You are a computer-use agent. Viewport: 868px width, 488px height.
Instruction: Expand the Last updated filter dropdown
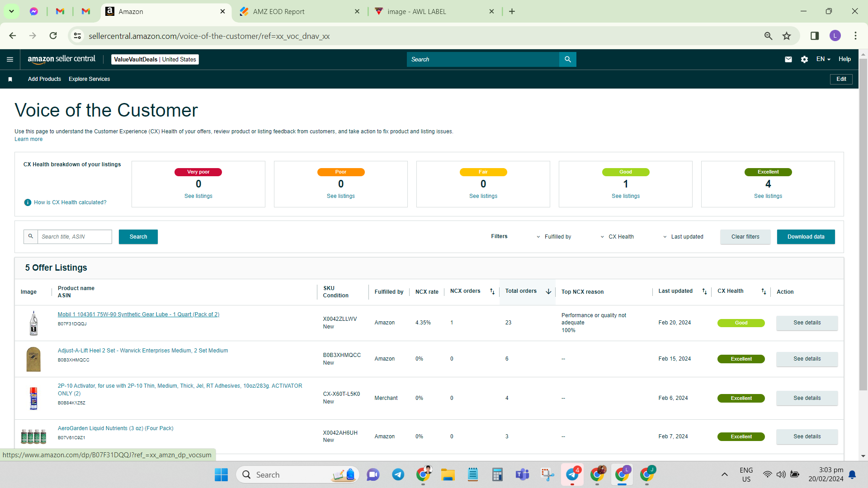[x=683, y=237]
